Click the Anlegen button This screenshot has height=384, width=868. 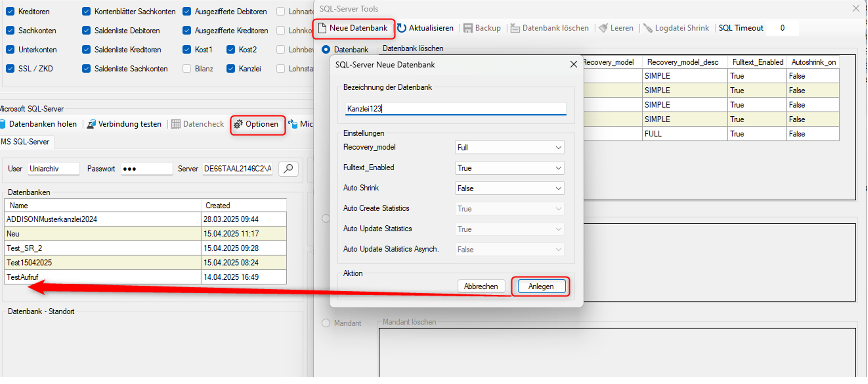(541, 287)
